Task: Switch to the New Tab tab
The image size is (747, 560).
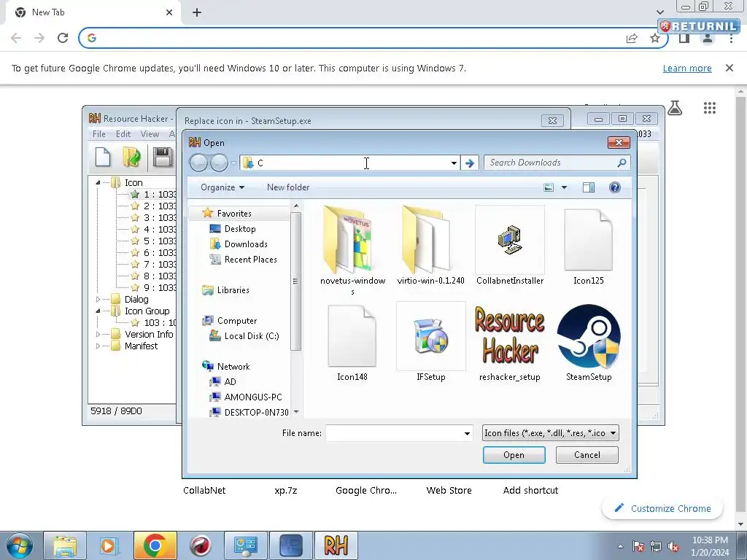Action: (93, 12)
